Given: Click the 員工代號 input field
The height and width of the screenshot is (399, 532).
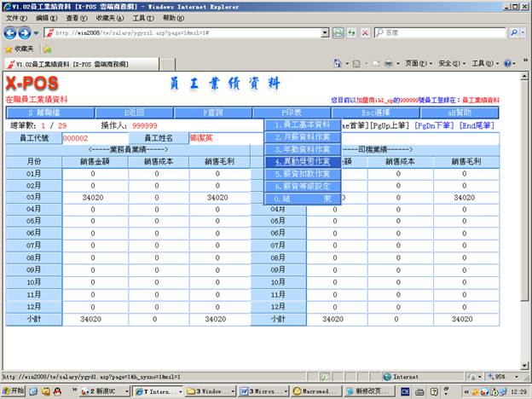Looking at the screenshot, I should pos(94,138).
